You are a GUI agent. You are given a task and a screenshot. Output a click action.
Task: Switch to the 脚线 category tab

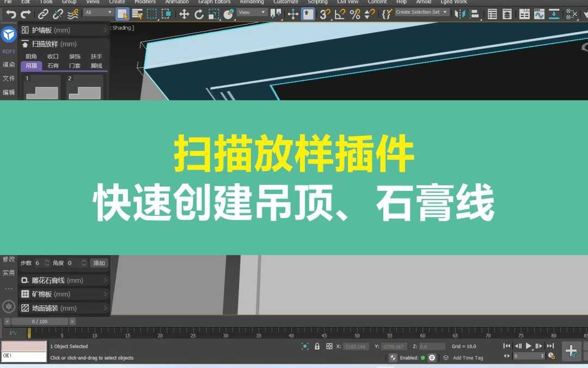96,66
